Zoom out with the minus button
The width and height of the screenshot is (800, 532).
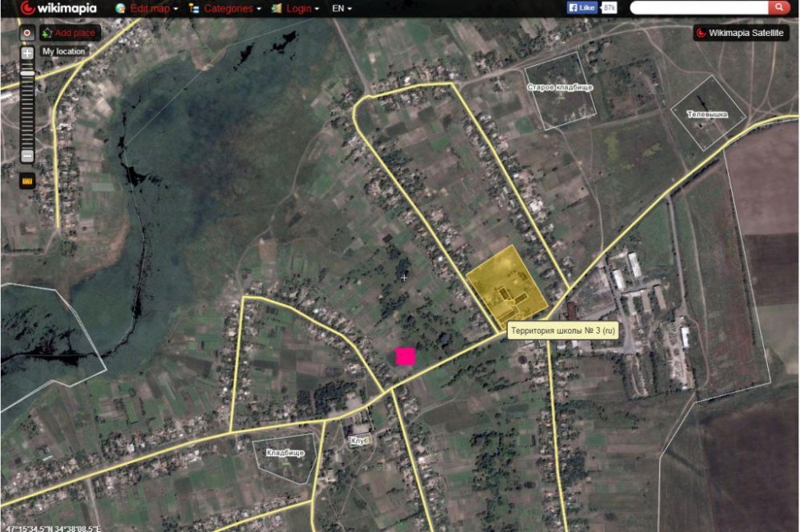[x=27, y=156]
